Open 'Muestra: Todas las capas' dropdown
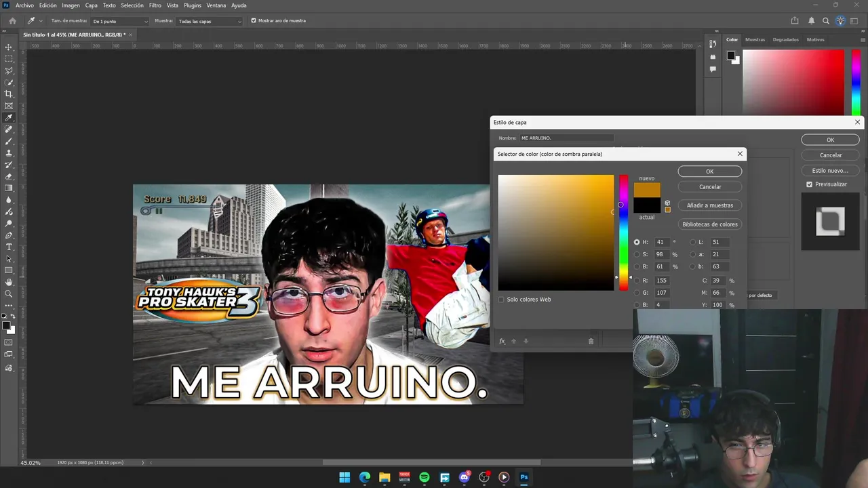Viewport: 868px width, 488px height. pos(209,21)
